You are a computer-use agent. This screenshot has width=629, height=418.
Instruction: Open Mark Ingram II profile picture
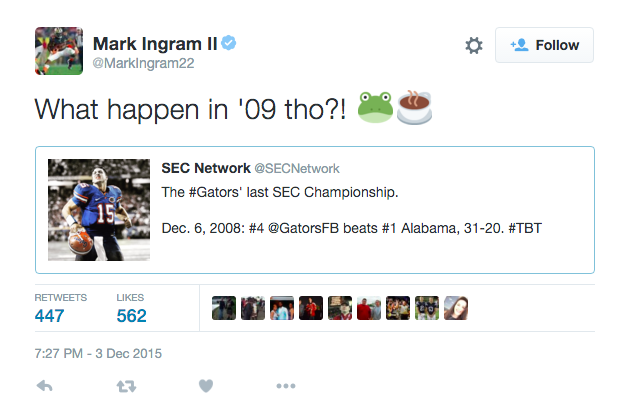59,51
